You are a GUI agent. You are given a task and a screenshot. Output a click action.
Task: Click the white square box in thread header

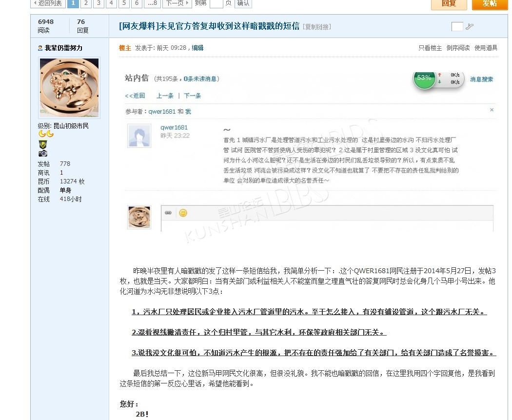click(457, 26)
